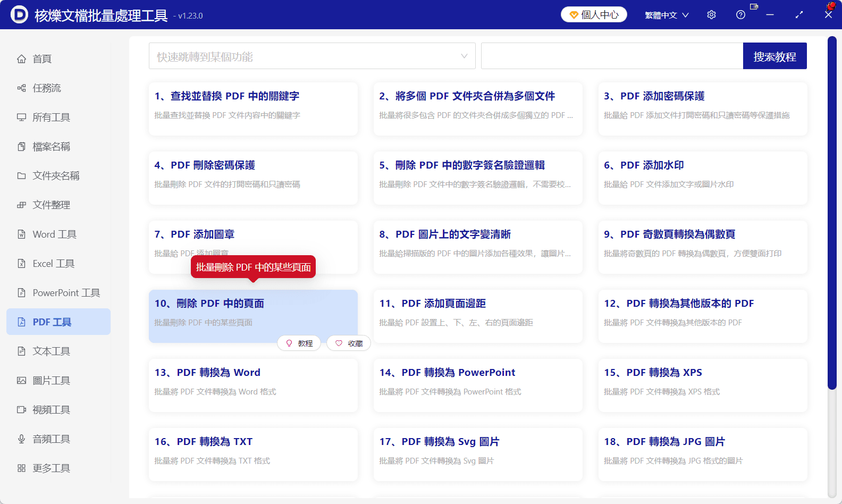
Task: Open card 13 PDF 轉換為 Word
Action: (253, 385)
